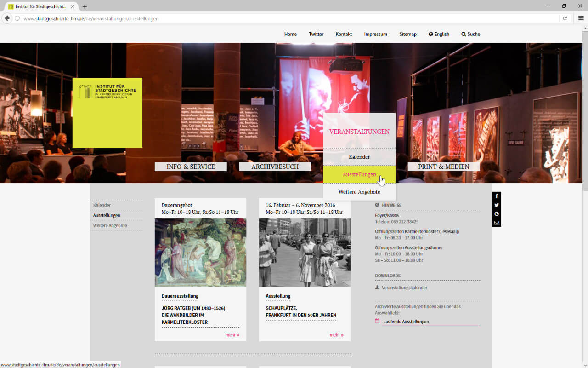Reload the page with the refresh icon

tap(565, 18)
